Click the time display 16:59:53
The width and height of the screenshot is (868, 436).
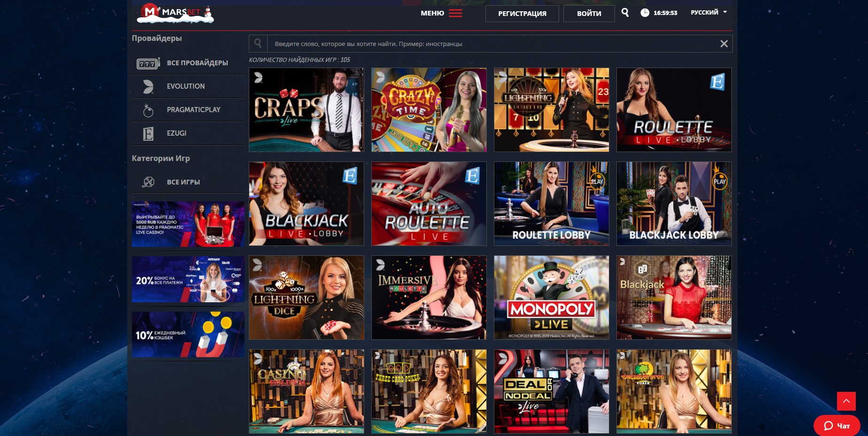[x=665, y=13]
